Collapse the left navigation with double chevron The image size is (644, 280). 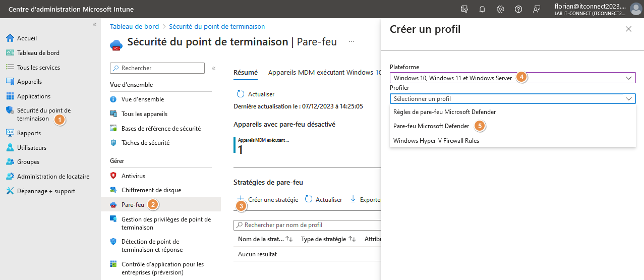tap(94, 25)
